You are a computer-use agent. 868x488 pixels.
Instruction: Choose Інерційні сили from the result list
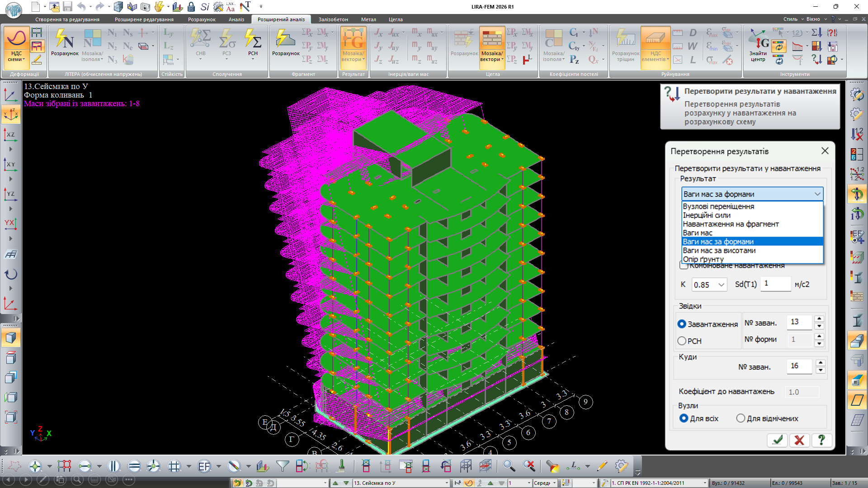point(707,216)
